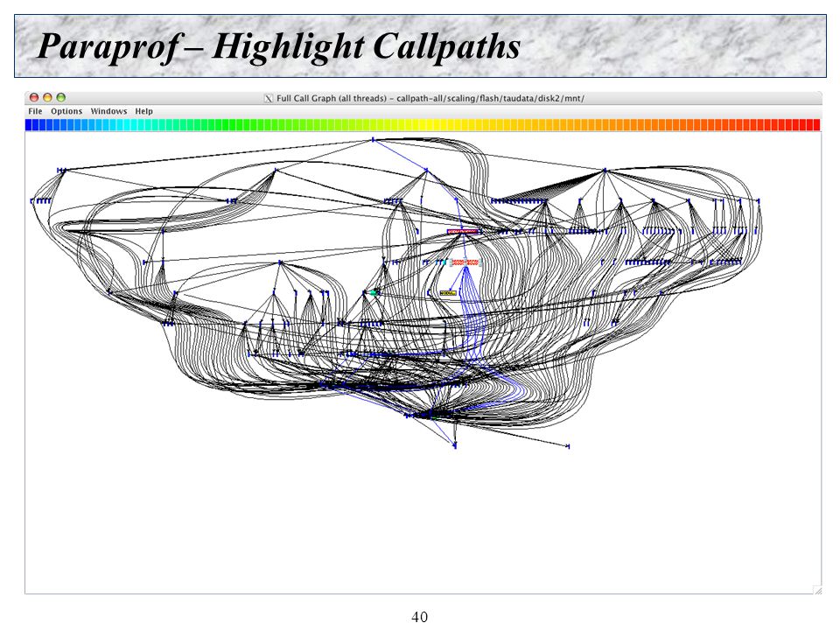
Task: Zoom the Full Call Graph window with green button
Action: click(61, 97)
